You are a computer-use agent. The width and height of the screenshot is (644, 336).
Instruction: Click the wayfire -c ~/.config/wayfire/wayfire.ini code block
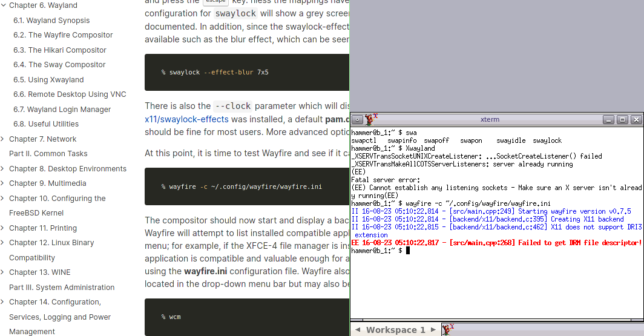click(247, 186)
